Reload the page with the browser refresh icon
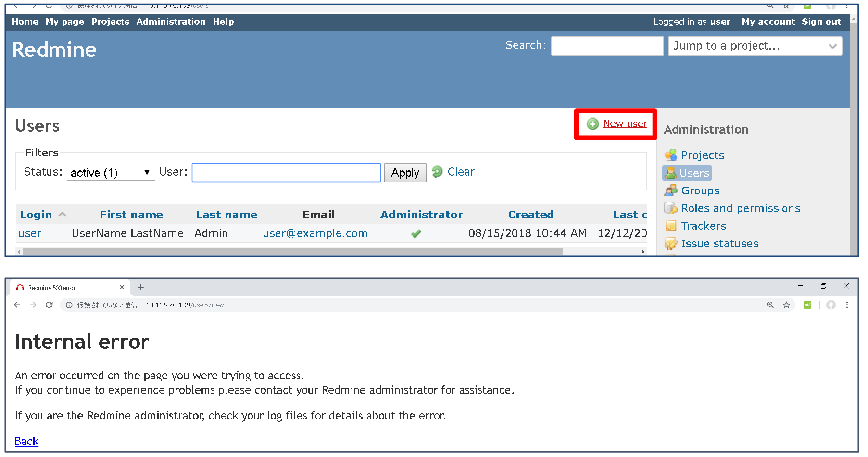 (x=50, y=305)
